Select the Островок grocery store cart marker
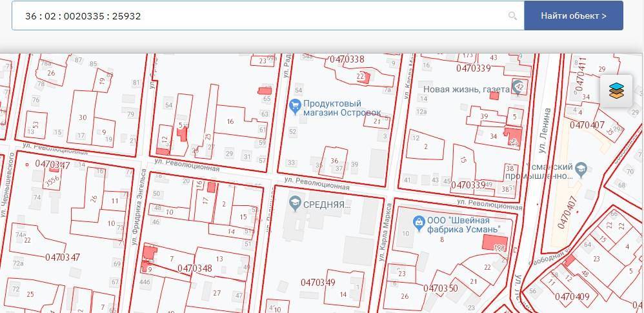 pyautogui.click(x=296, y=106)
